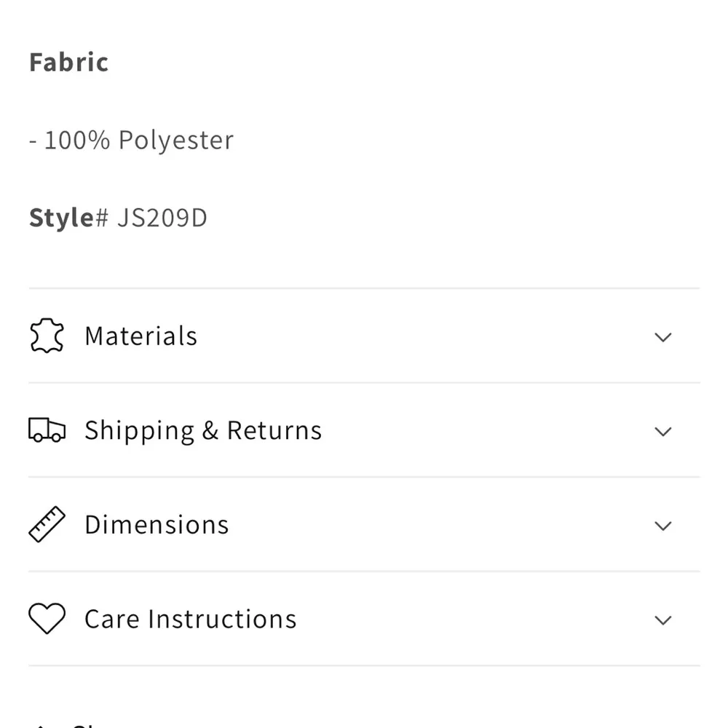Click the heart Care Instructions icon

tap(47, 619)
